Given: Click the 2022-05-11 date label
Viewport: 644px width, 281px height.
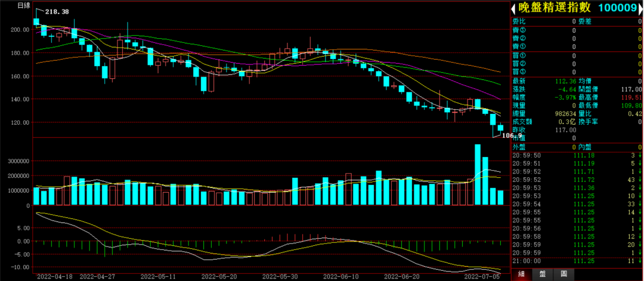Looking at the screenshot, I should coord(157,277).
